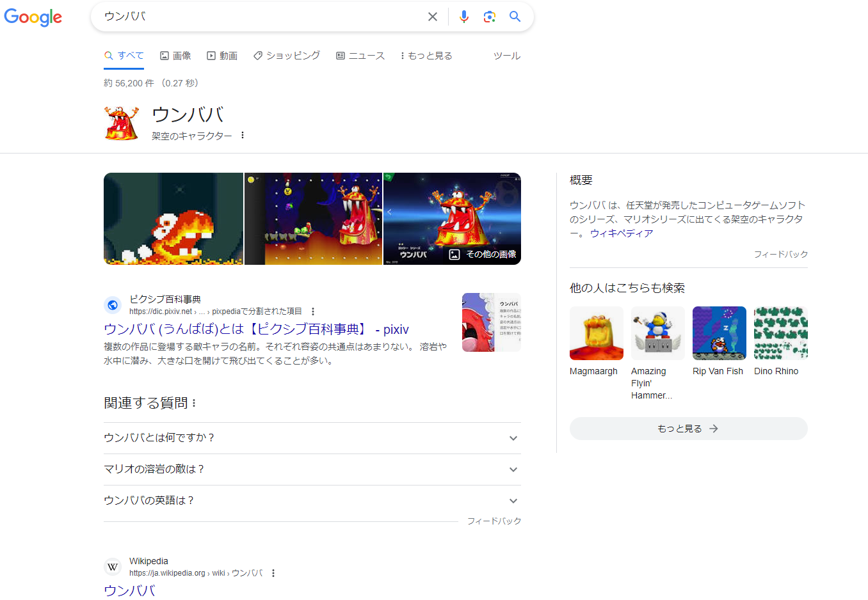Open three-dot menu next to 架空のキャラクター
The height and width of the screenshot is (600, 868).
click(x=243, y=135)
